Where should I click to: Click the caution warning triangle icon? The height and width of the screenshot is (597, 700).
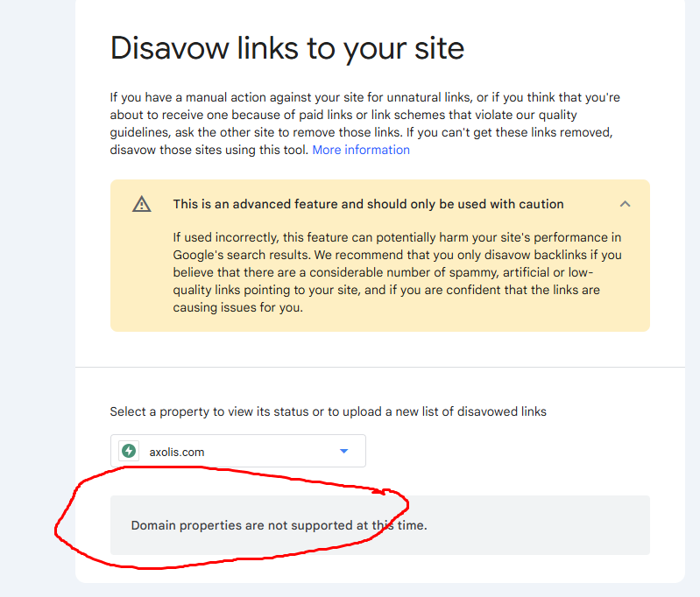tap(142, 204)
